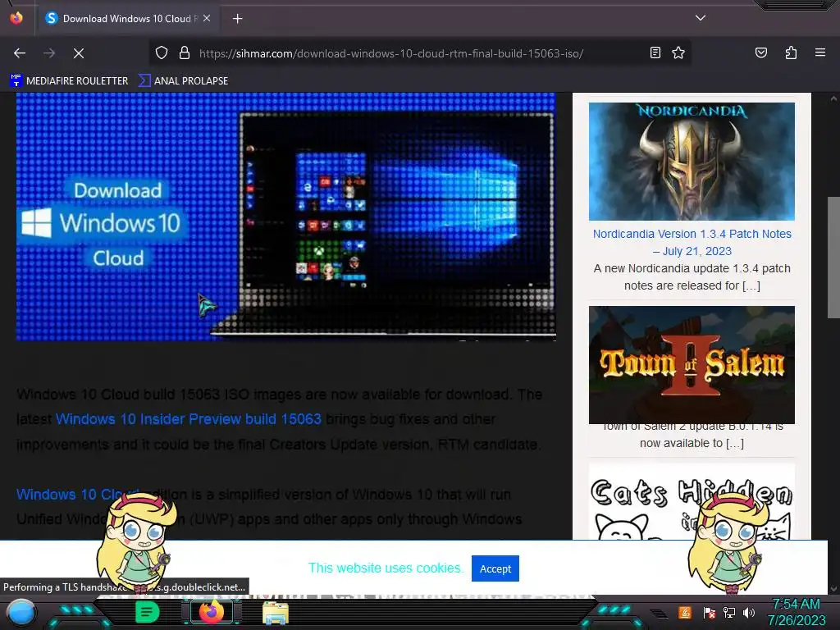Toggle reader view icon in address bar

[x=655, y=52]
